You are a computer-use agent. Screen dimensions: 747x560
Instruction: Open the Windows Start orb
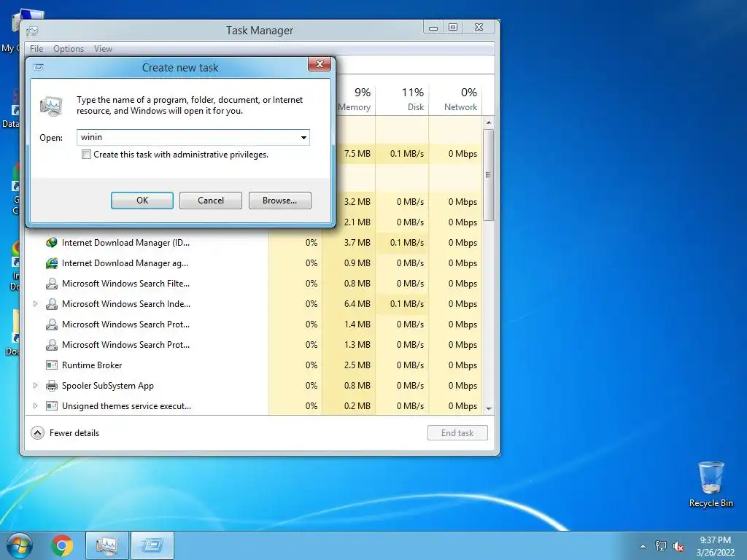(20, 545)
